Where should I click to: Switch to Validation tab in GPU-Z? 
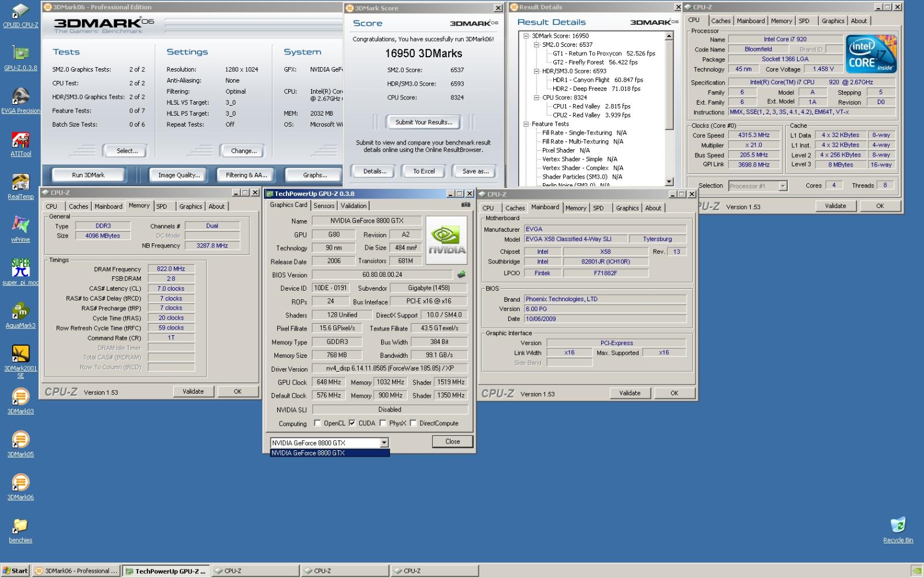[353, 206]
